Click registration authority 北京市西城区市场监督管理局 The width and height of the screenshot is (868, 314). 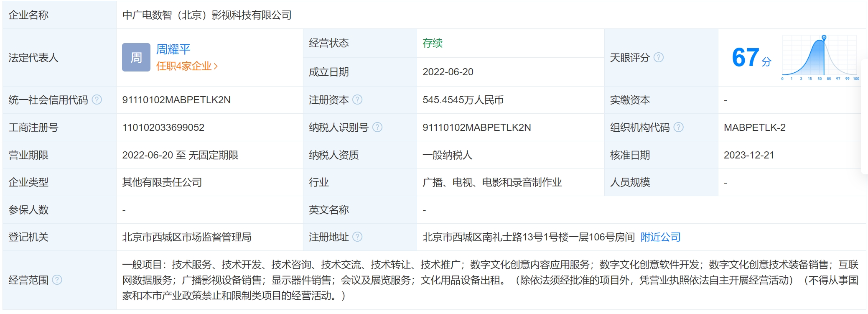(x=187, y=237)
